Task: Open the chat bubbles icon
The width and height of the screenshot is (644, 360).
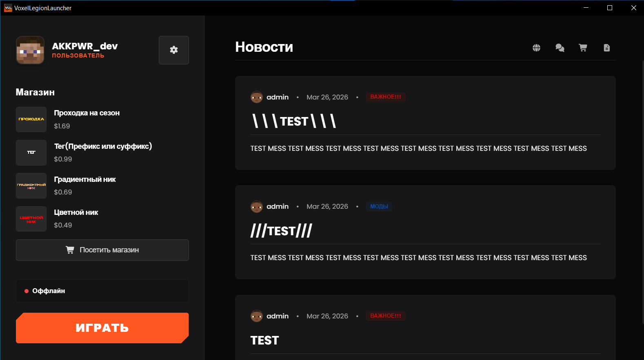Action: click(560, 48)
